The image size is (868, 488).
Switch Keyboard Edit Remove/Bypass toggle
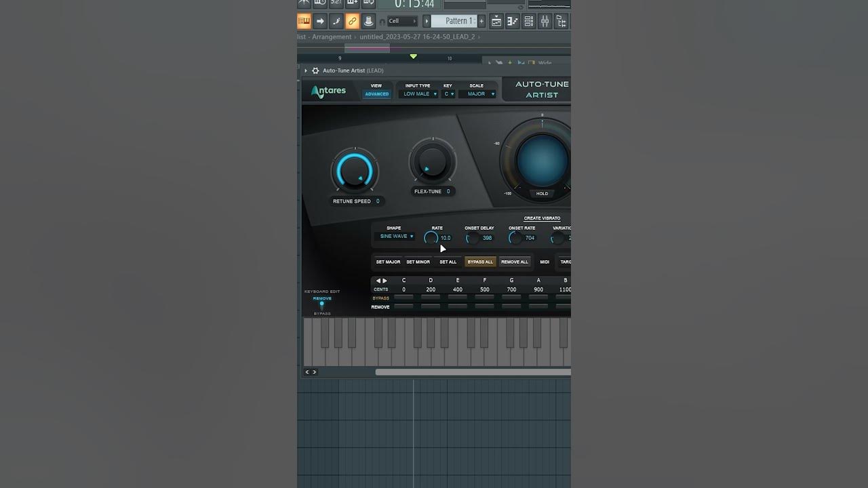321,306
